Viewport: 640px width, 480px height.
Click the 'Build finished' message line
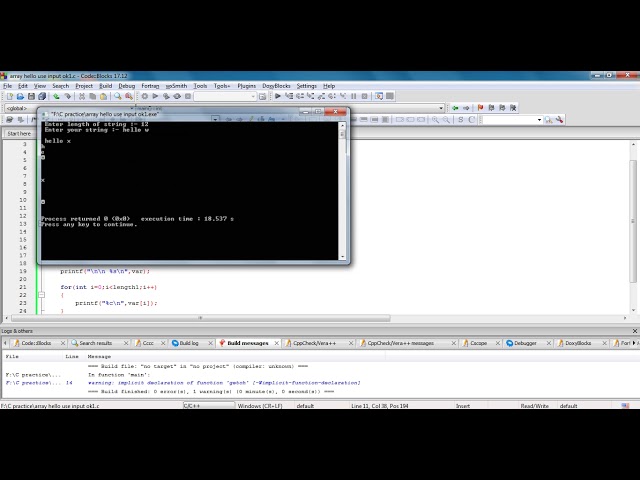(211, 391)
